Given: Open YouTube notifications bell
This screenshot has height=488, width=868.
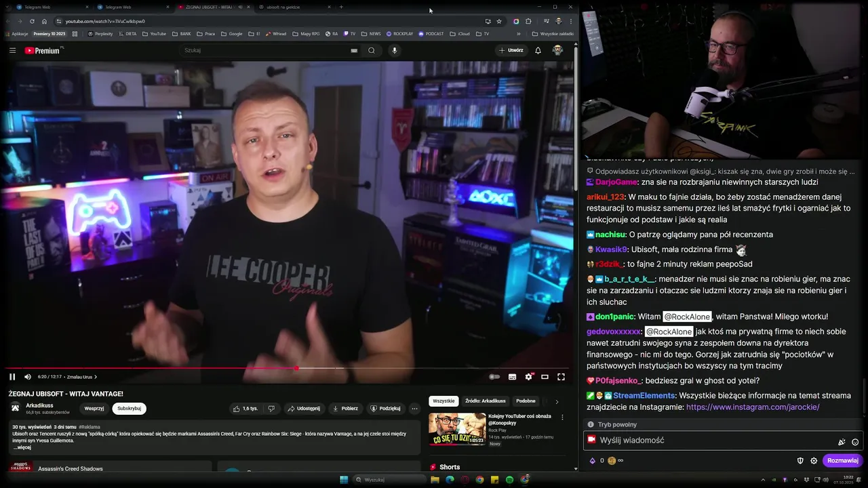Looking at the screenshot, I should click(x=538, y=50).
